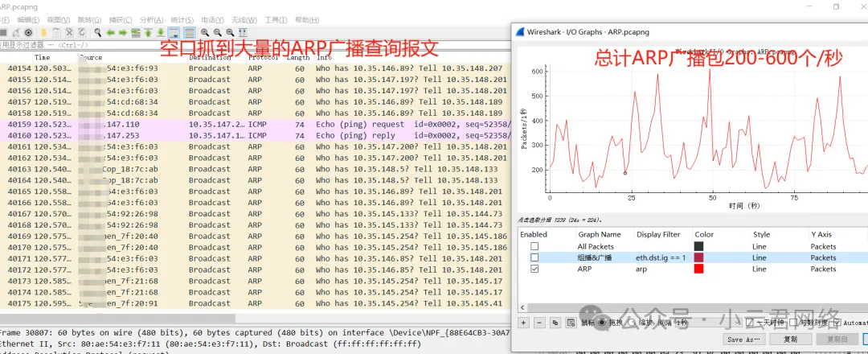The width and height of the screenshot is (868, 354).
Task: Uncheck the ARP graph checkbox
Action: tap(534, 269)
